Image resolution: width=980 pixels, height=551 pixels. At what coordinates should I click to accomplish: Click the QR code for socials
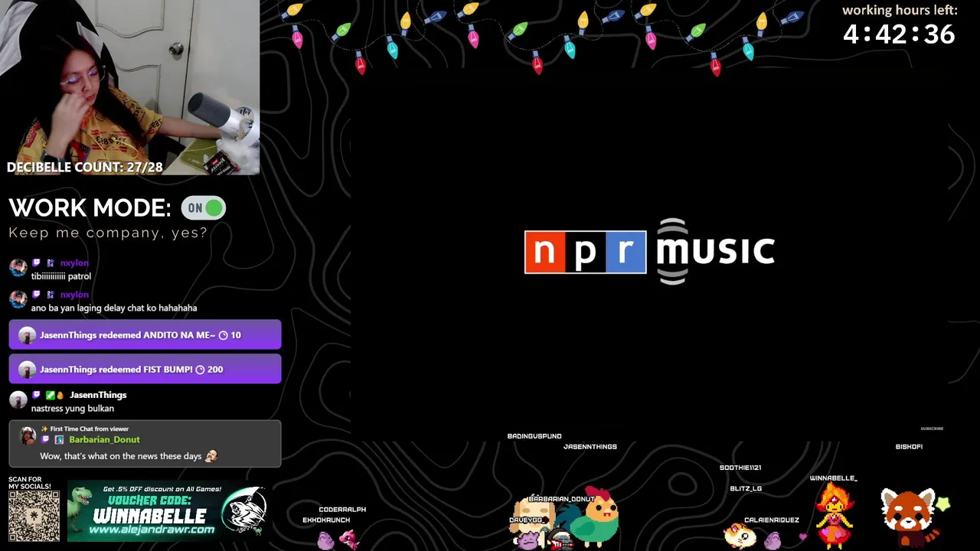[x=34, y=517]
